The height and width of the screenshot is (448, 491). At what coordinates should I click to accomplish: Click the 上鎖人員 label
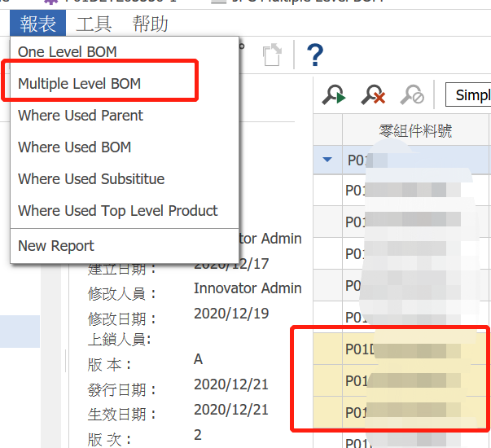[120, 340]
